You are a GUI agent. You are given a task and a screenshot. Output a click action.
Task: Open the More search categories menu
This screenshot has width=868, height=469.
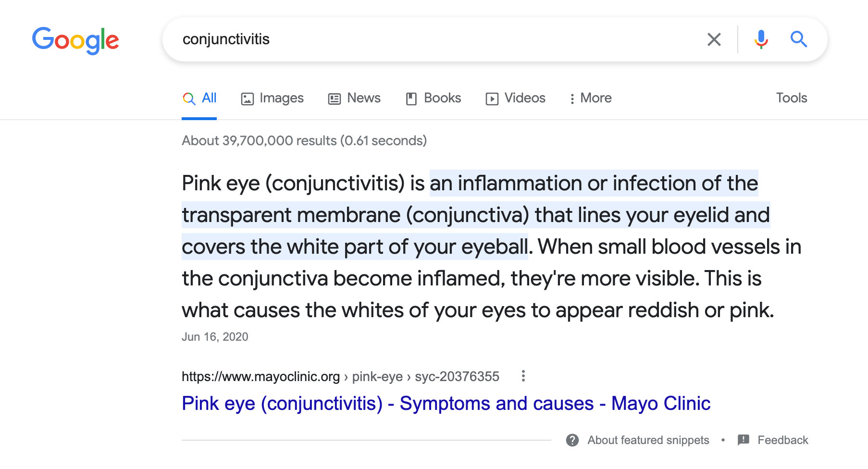click(x=590, y=98)
